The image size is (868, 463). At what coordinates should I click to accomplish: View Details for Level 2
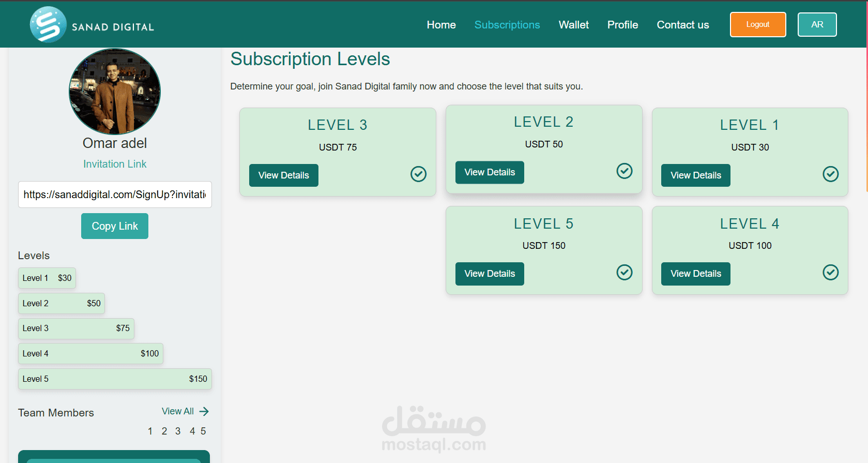tap(490, 172)
